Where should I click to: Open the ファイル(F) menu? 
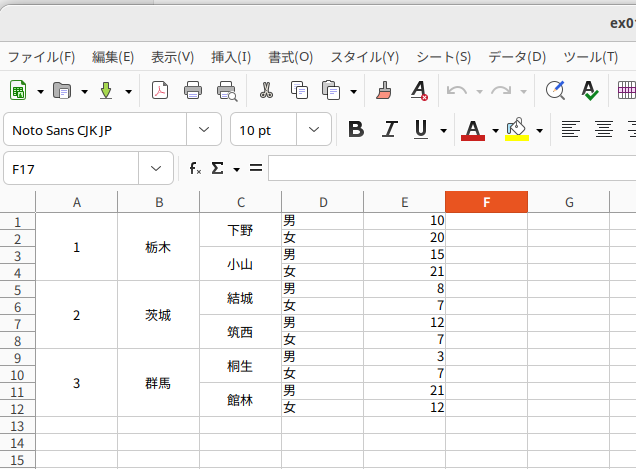click(x=41, y=57)
